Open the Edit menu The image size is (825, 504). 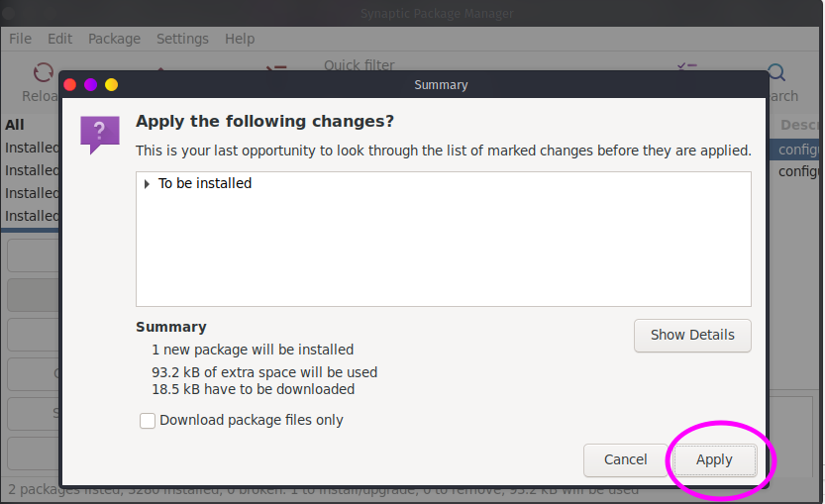(x=60, y=39)
